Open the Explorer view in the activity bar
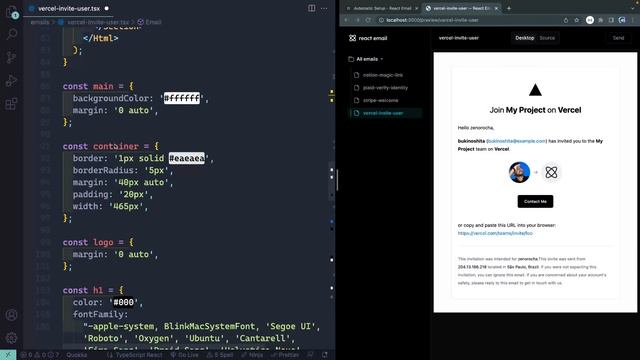The image size is (640, 360). (x=11, y=12)
